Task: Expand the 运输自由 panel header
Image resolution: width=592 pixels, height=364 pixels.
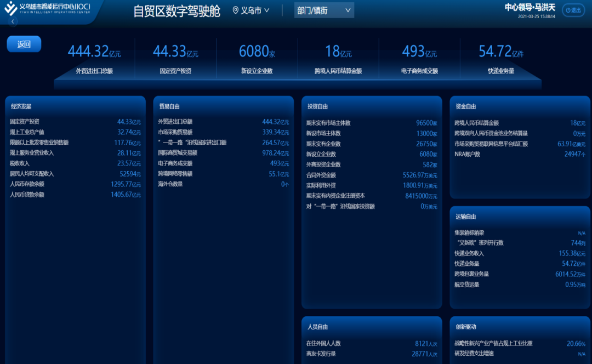Action: coord(465,217)
